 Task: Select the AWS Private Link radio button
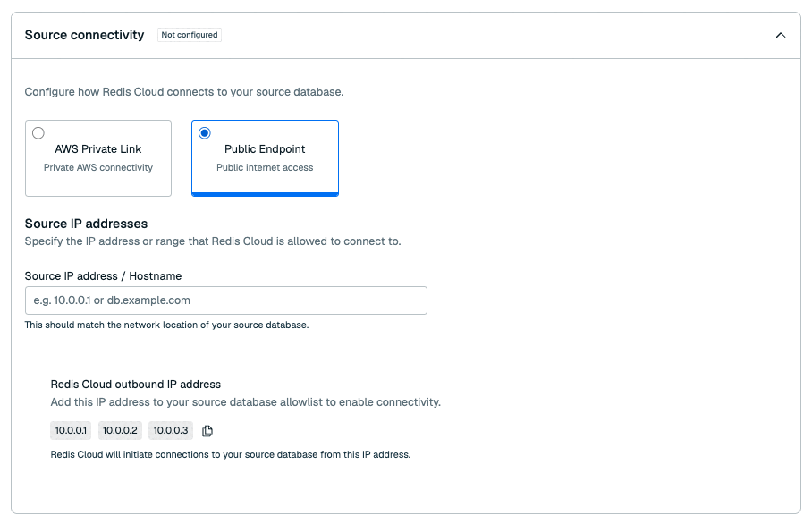pyautogui.click(x=38, y=133)
